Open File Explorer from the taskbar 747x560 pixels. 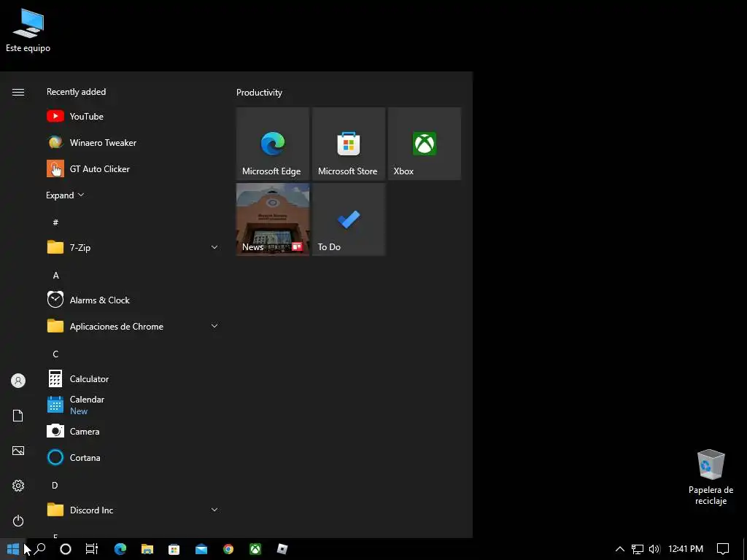coord(147,549)
